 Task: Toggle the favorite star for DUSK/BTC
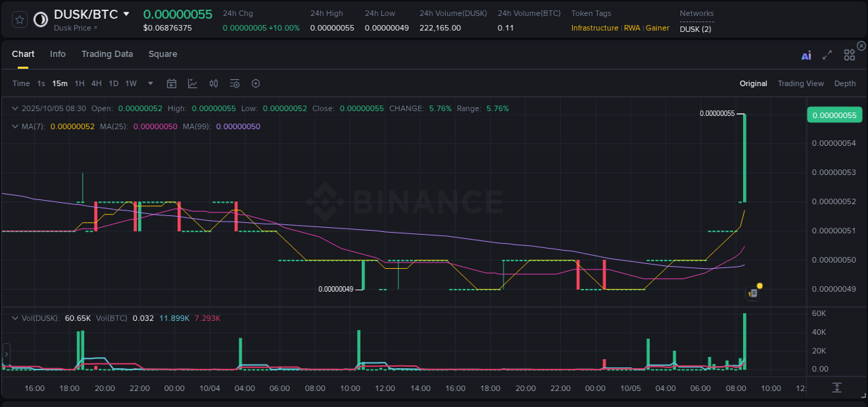coord(19,19)
